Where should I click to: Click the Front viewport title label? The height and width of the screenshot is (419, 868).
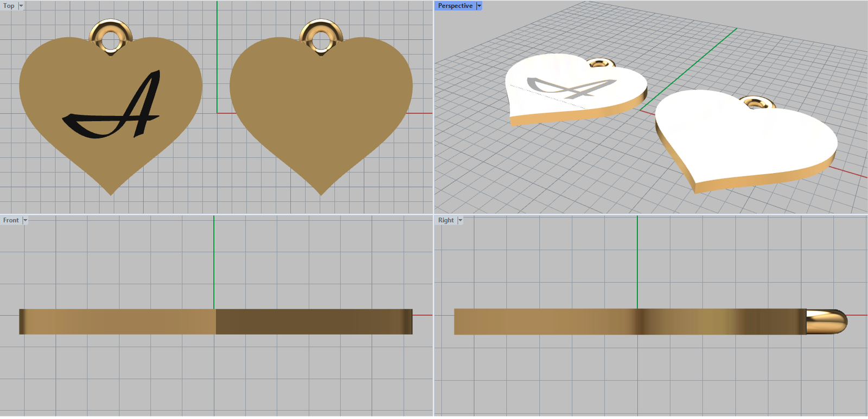pyautogui.click(x=11, y=220)
